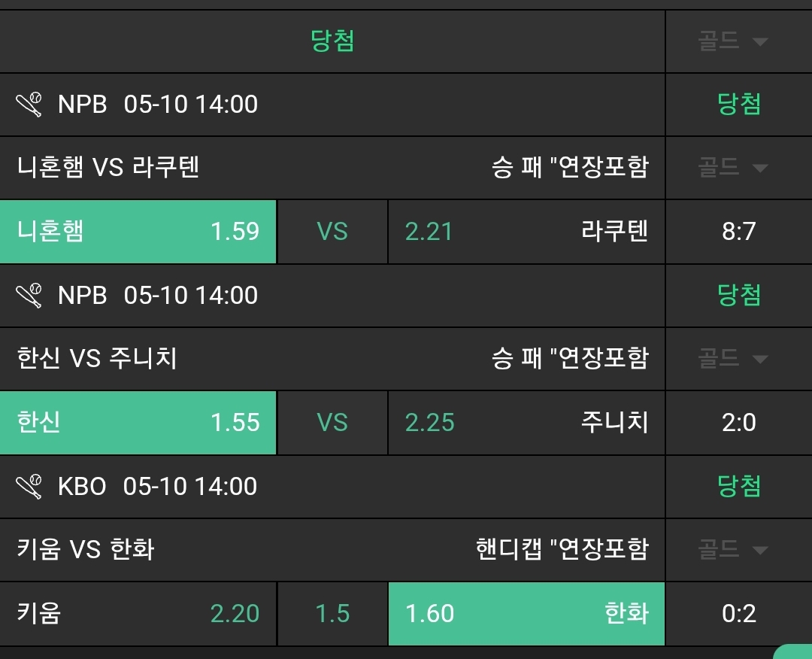Select 한화 1.60 handicap option
Image resolution: width=812 pixels, height=659 pixels.
(x=526, y=614)
